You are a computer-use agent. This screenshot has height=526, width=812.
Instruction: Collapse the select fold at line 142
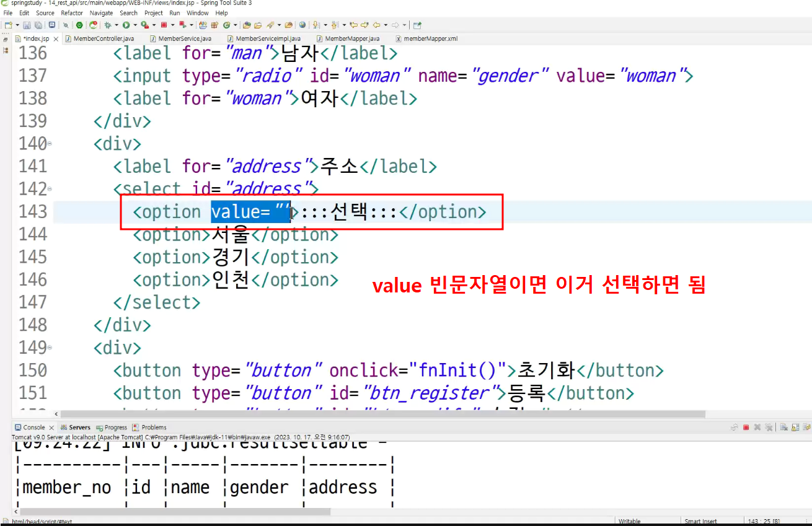[x=50, y=189]
